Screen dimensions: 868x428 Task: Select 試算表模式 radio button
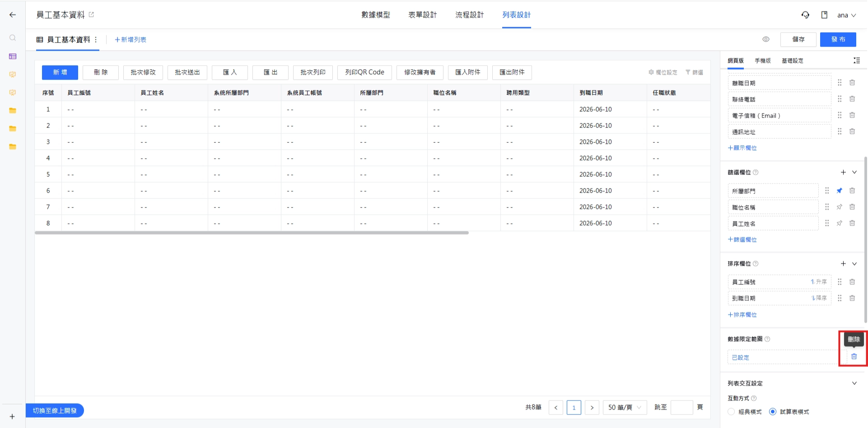click(773, 412)
